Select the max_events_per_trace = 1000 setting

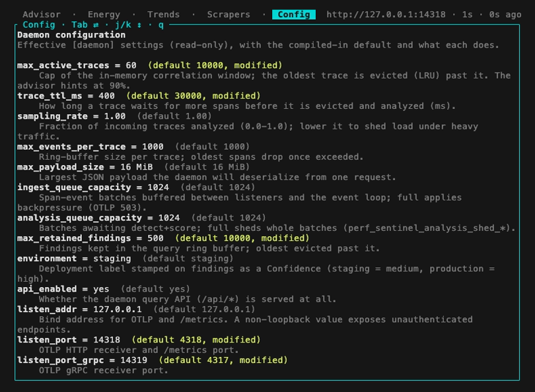pos(90,147)
